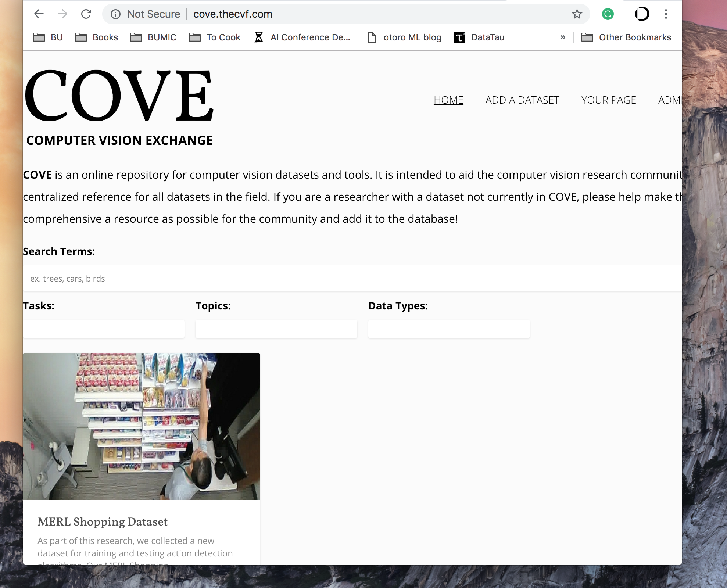Open the AI Conference De... bookmark

tap(302, 37)
